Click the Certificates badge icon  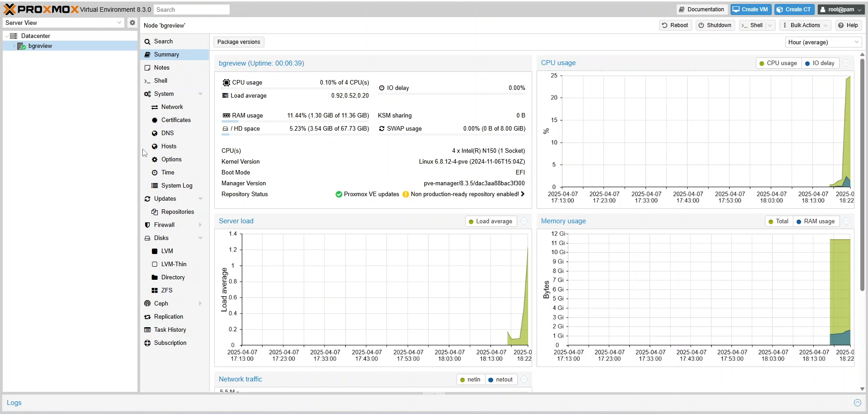(x=155, y=120)
